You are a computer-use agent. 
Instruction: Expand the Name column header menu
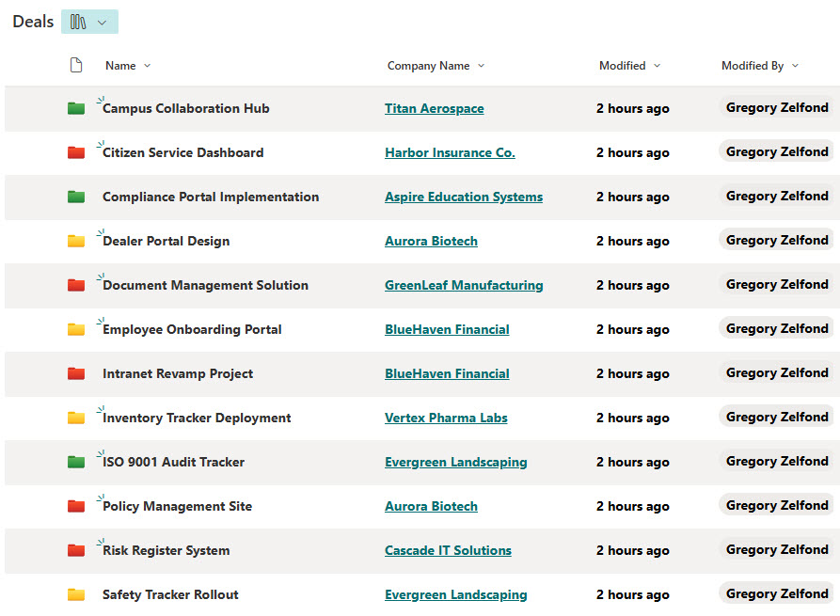[147, 66]
